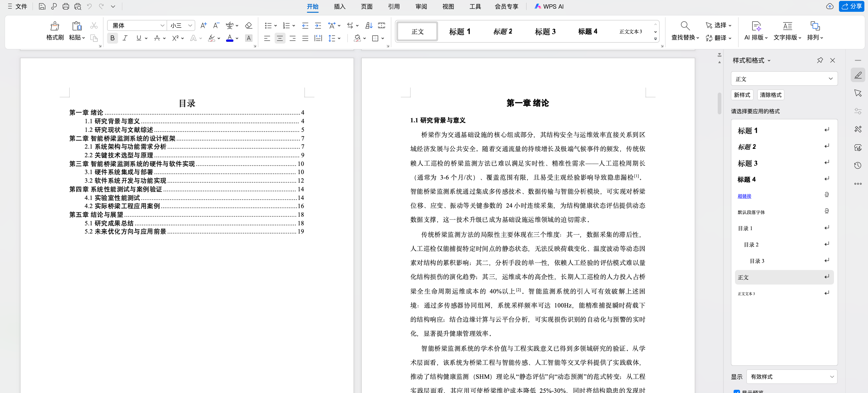Open the Find and Replace tool
868x393 pixels.
pos(685,26)
